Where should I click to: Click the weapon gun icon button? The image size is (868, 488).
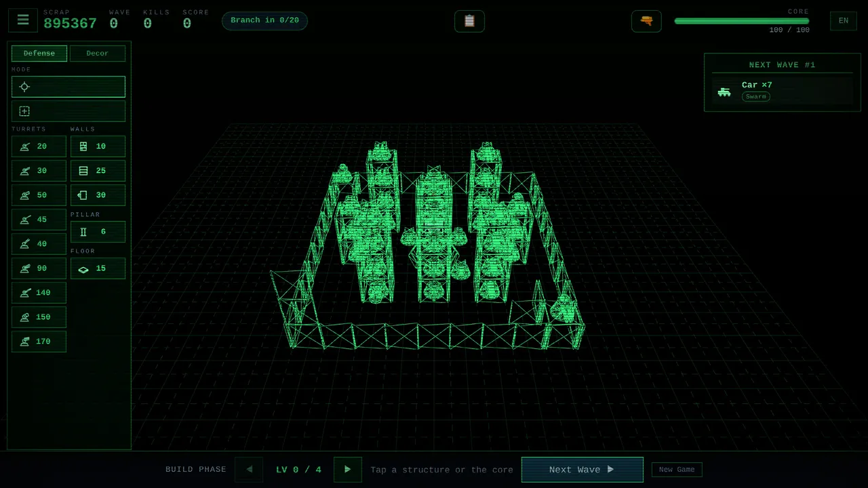click(x=646, y=21)
